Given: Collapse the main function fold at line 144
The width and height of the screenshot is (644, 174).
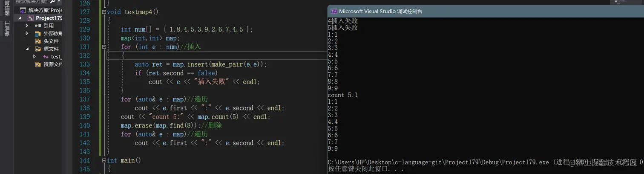Looking at the screenshot, I should click(x=104, y=161).
